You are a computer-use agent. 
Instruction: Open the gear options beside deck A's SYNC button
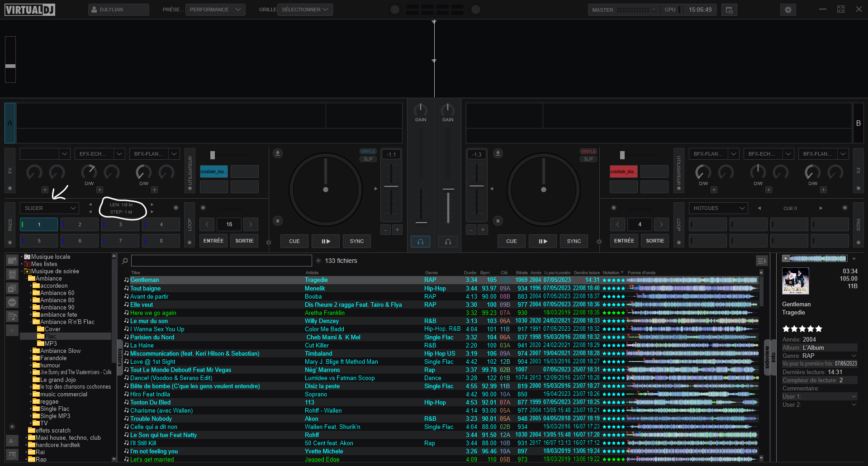pyautogui.click(x=268, y=243)
